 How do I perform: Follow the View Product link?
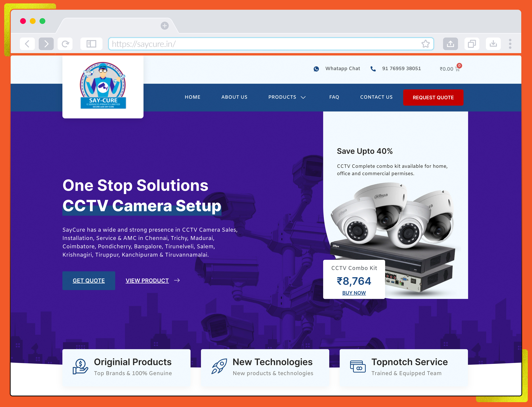[x=147, y=280]
